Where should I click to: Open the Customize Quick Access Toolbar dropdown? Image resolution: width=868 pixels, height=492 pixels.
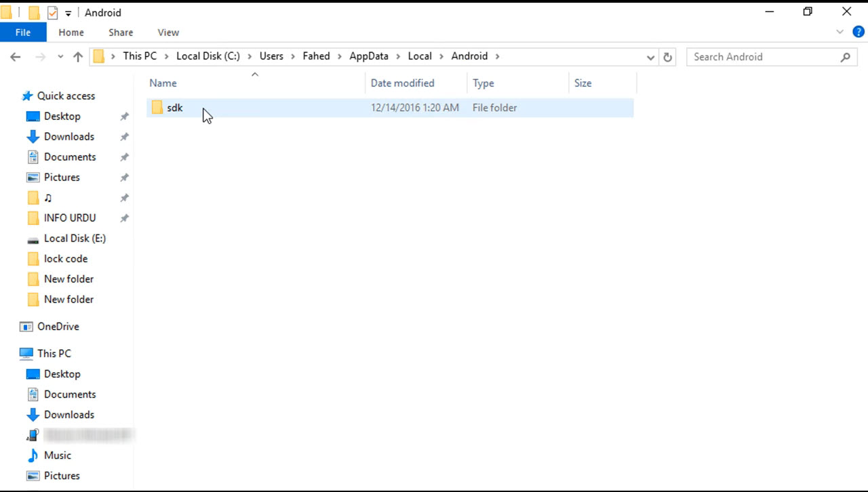(x=68, y=13)
